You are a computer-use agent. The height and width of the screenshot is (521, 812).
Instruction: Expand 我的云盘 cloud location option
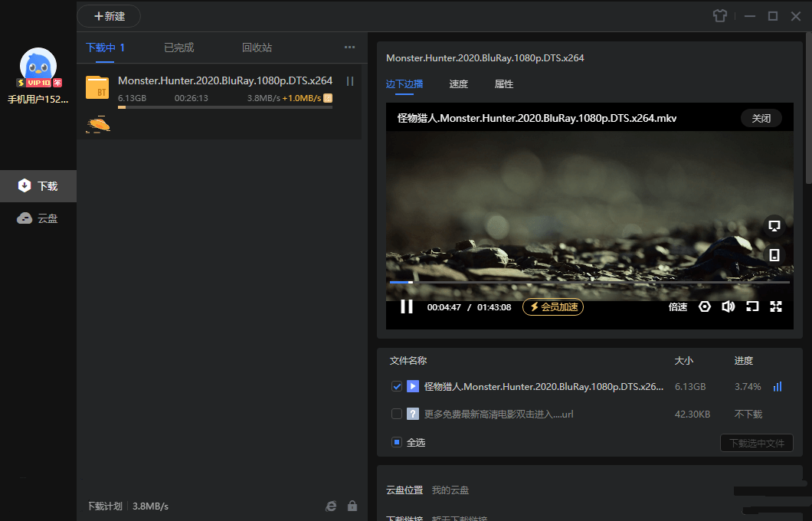pyautogui.click(x=450, y=490)
